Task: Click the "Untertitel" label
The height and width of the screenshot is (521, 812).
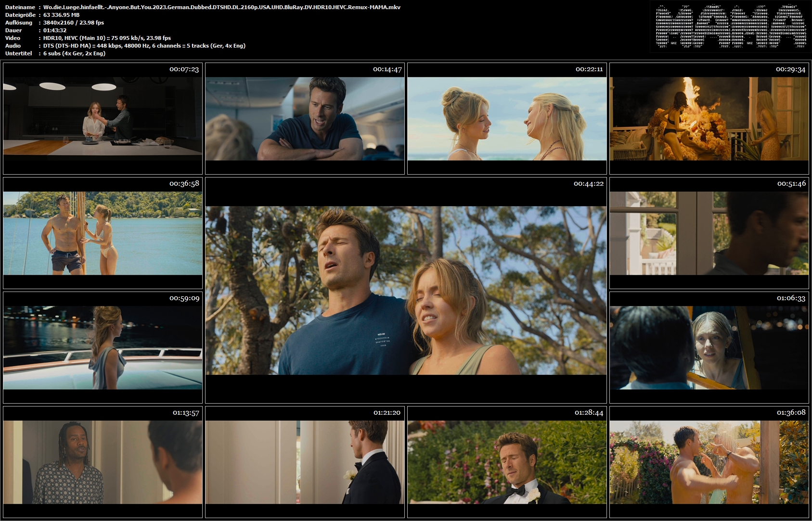Action: (x=19, y=53)
